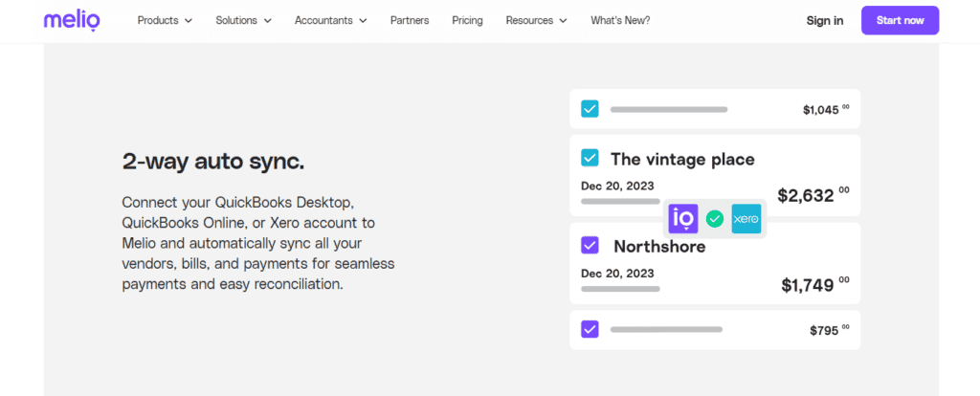Screen dimensions: 980x396
Task: Expand the Products dropdown menu
Action: (165, 21)
